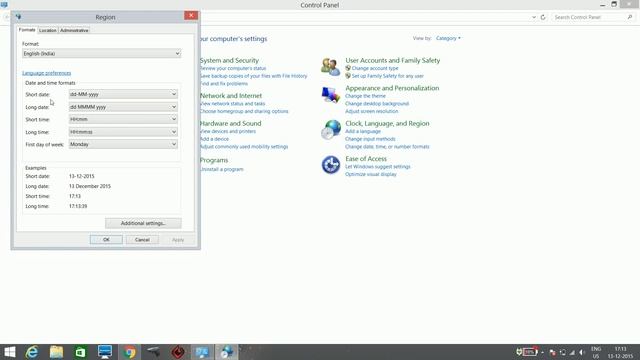The height and width of the screenshot is (360, 640).
Task: Click Uninstall a program link
Action: click(x=222, y=169)
